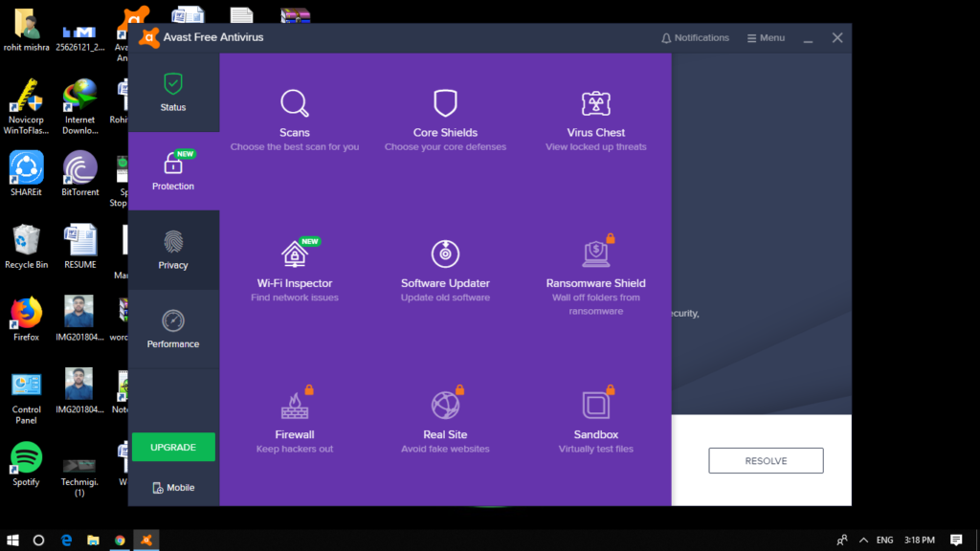Select IMG201804... photo beside Control Panel

pos(79,391)
